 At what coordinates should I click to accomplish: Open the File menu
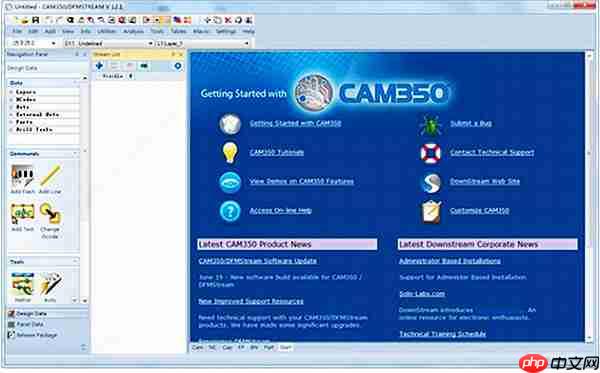point(17,31)
